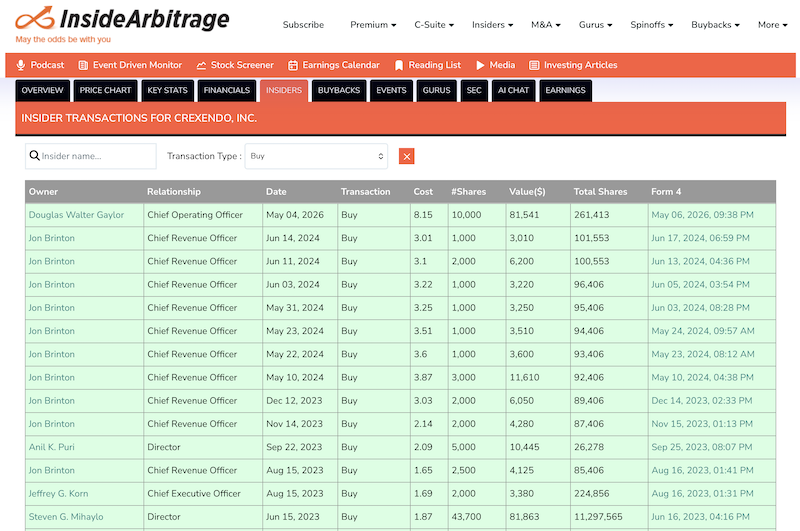
Task: Select the 11,297,565 total shares cell
Action: tap(609, 517)
